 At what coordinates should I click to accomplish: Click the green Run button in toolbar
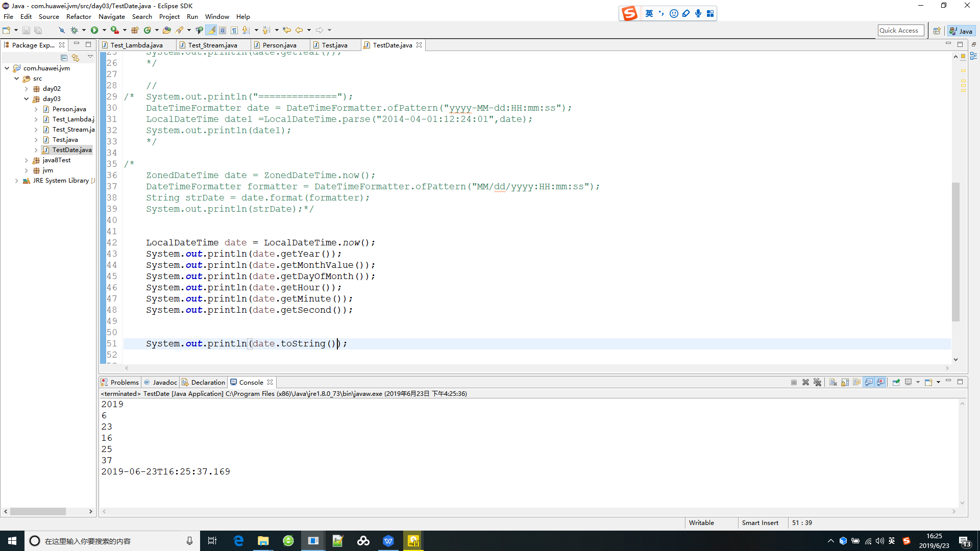(94, 31)
